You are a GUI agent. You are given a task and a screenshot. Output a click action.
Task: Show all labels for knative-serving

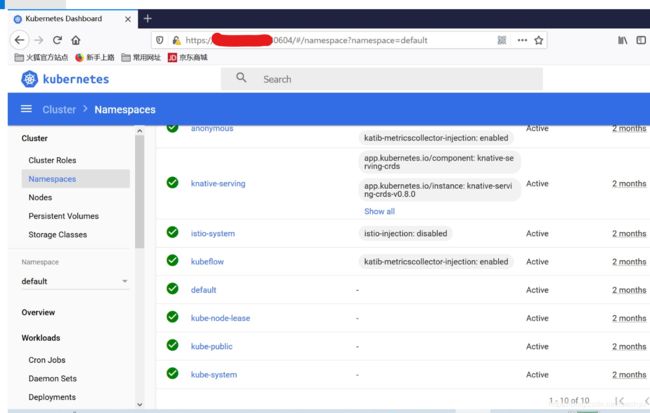[x=379, y=211]
